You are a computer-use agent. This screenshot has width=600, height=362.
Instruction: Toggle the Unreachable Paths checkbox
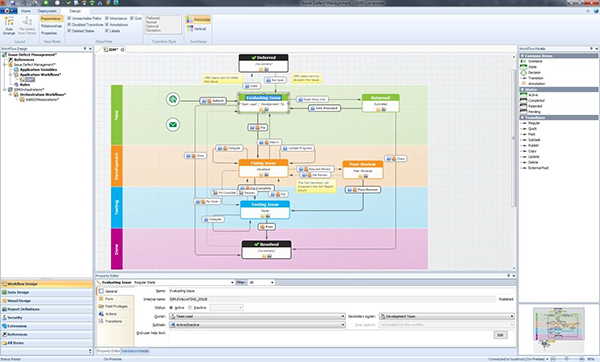pyautogui.click(x=69, y=18)
